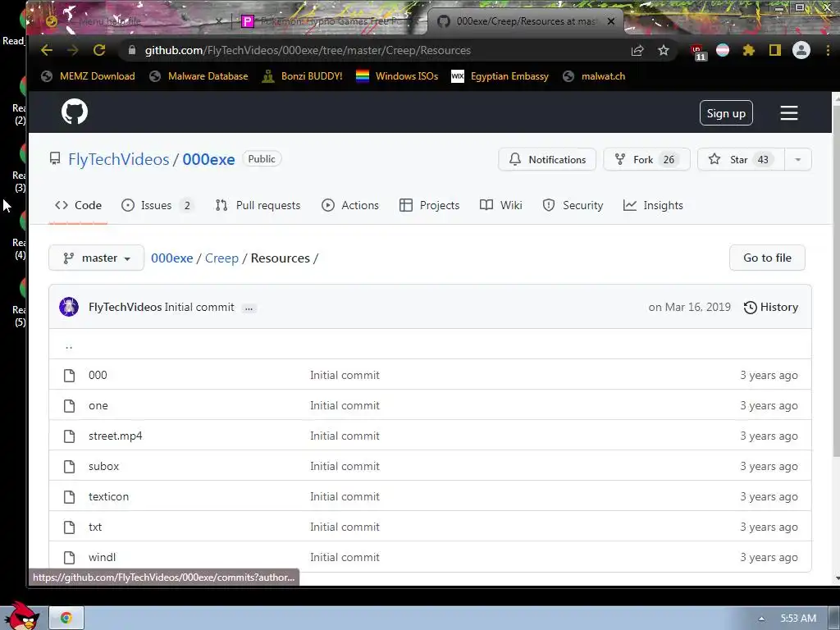Open the txt file
The width and height of the screenshot is (840, 630).
click(95, 527)
